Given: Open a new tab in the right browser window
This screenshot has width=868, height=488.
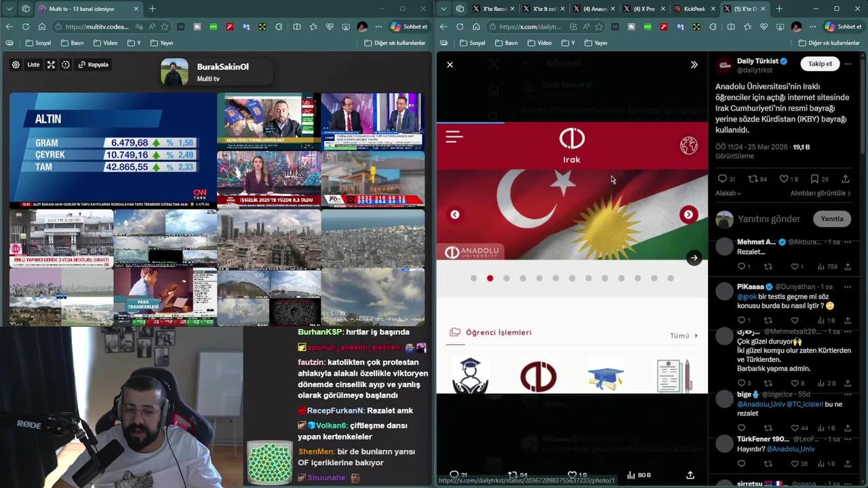Looking at the screenshot, I should pyautogui.click(x=778, y=9).
